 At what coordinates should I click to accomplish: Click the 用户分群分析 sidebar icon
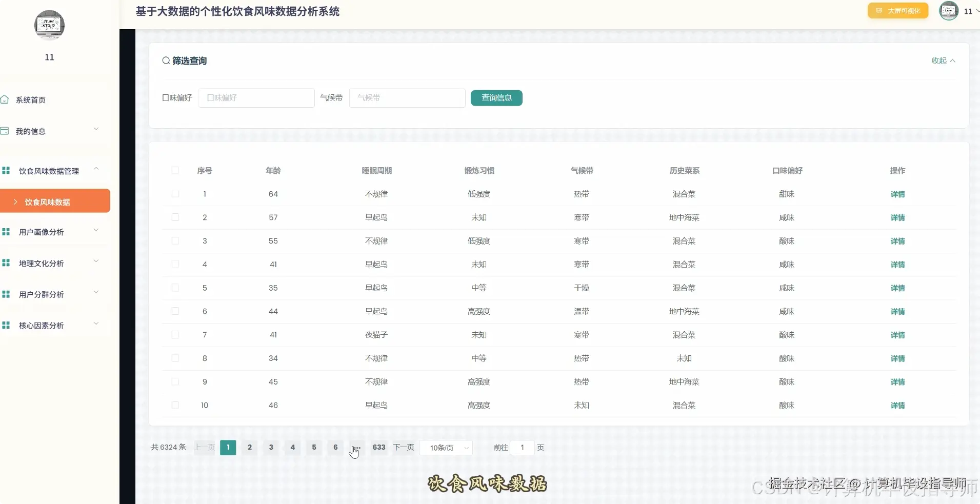tap(7, 294)
